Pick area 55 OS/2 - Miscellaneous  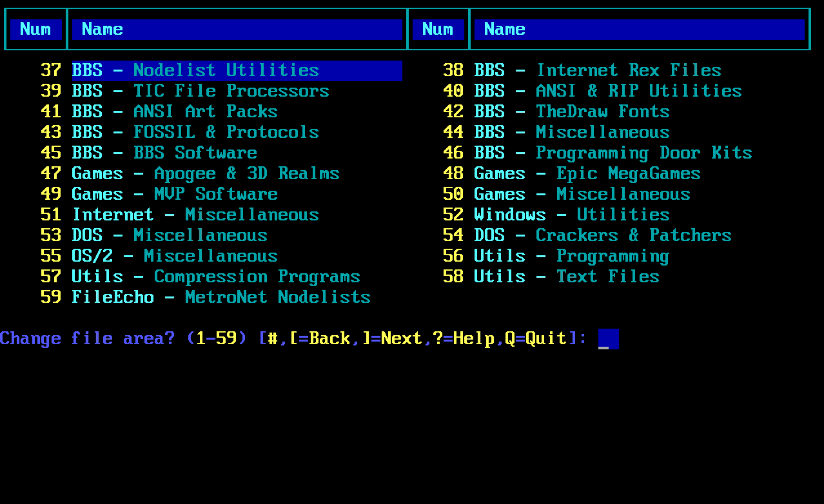(x=159, y=256)
